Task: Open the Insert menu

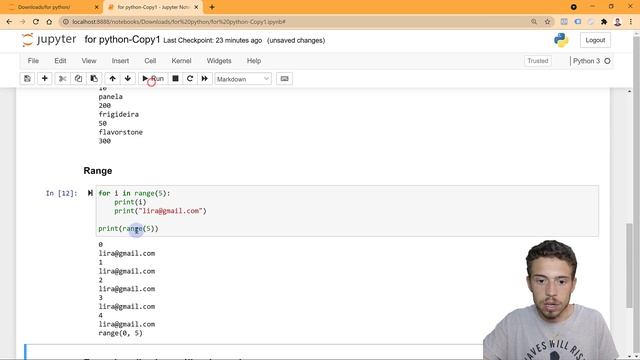Action: click(x=120, y=61)
